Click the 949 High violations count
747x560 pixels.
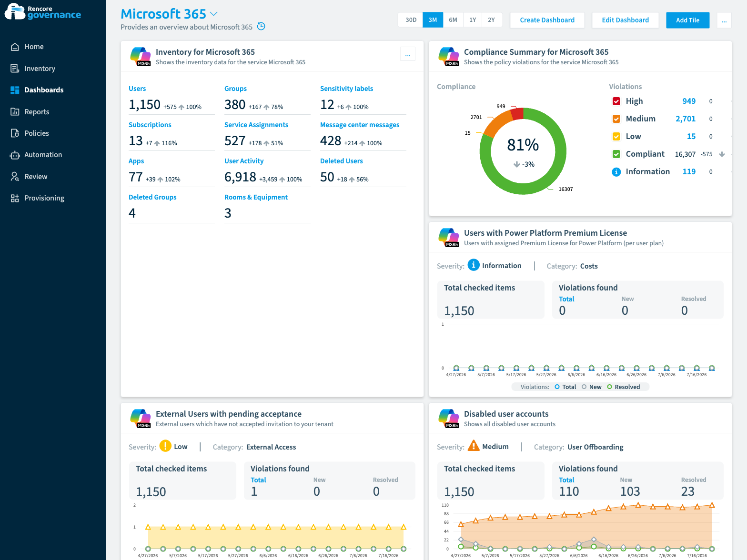689,101
